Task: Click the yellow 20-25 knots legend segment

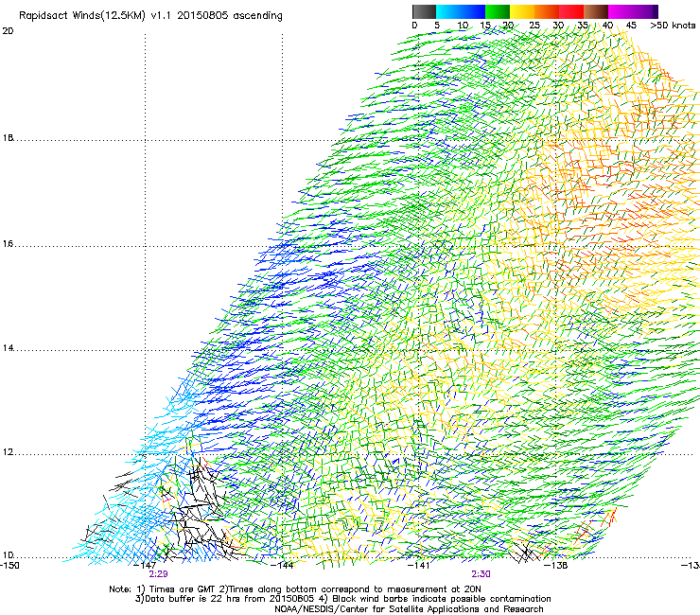Action: pos(522,11)
